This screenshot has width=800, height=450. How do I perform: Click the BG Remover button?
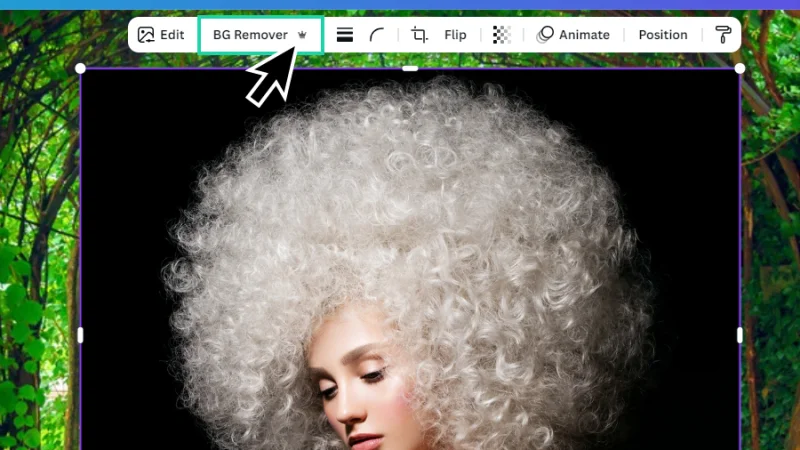260,35
